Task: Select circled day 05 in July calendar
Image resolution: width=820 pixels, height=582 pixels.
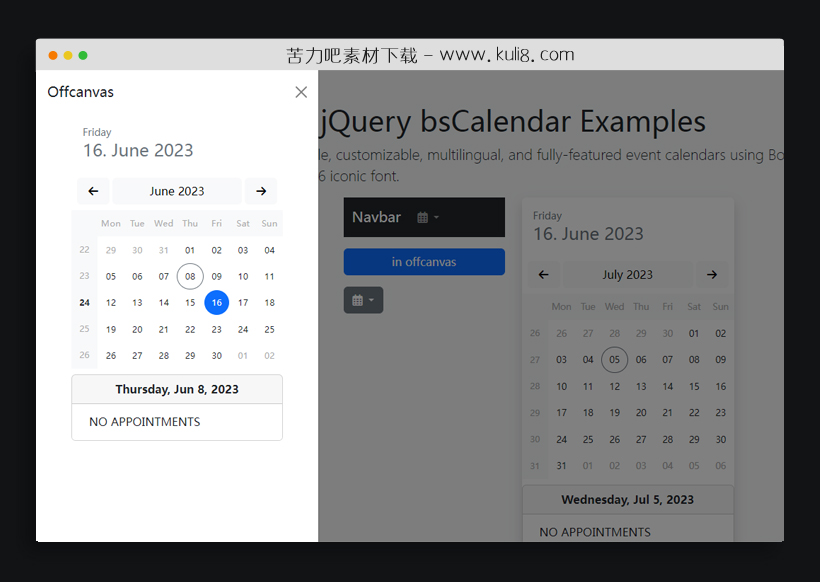Action: (614, 360)
